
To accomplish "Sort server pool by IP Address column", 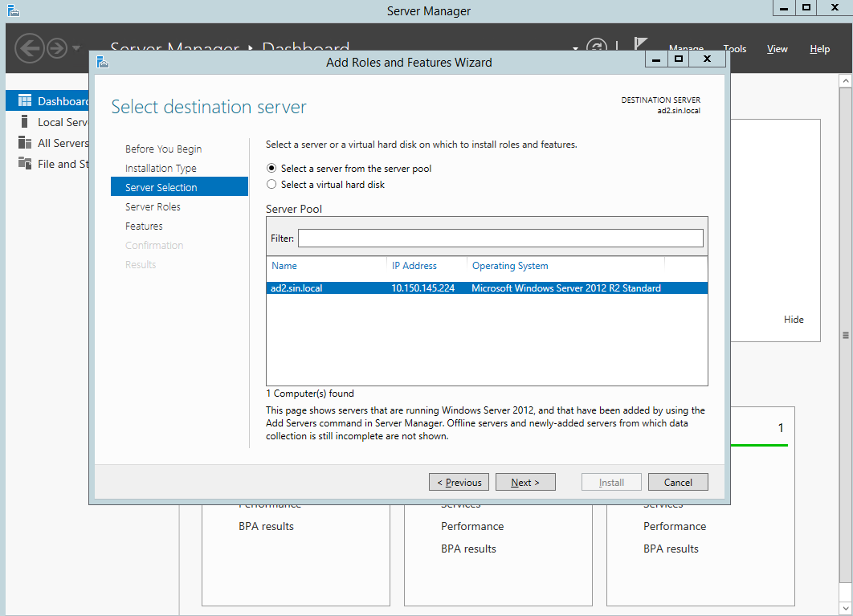I will click(x=414, y=266).
